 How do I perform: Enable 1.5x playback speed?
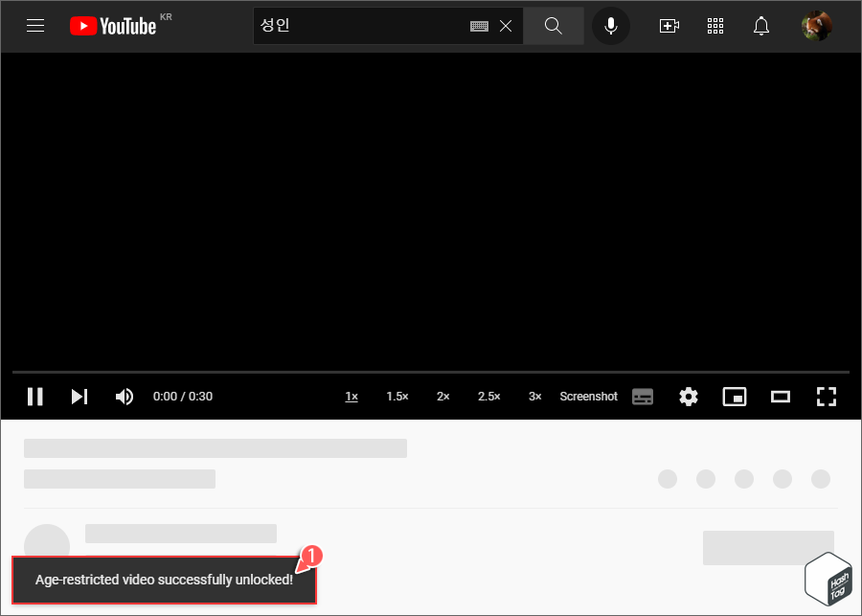(397, 396)
